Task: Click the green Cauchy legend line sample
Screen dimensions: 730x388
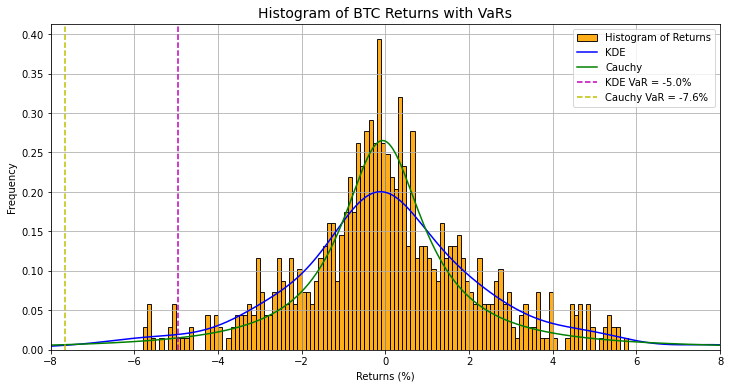Action: click(587, 68)
